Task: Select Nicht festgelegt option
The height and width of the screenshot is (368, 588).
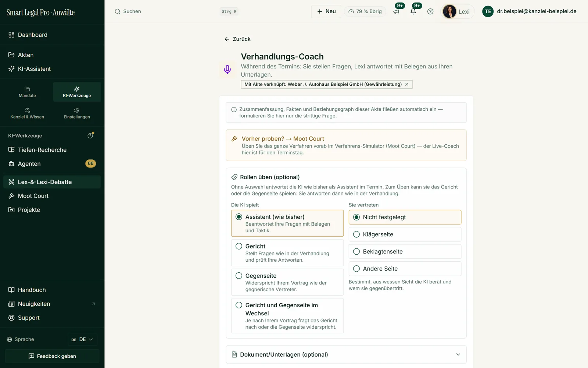Action: point(405,217)
